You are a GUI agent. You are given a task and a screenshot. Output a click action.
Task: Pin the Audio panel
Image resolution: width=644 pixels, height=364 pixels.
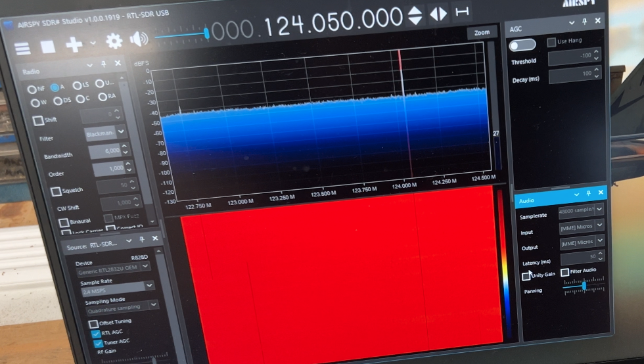pos(588,193)
